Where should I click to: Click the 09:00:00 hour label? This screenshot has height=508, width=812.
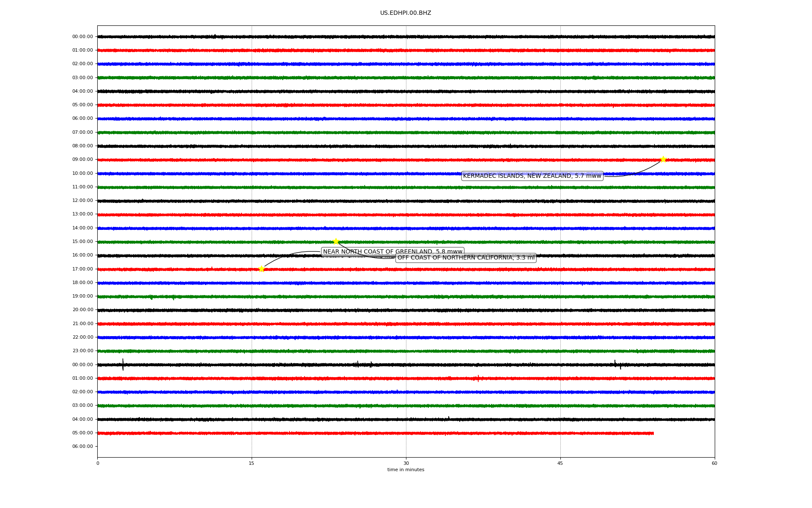(x=82, y=160)
